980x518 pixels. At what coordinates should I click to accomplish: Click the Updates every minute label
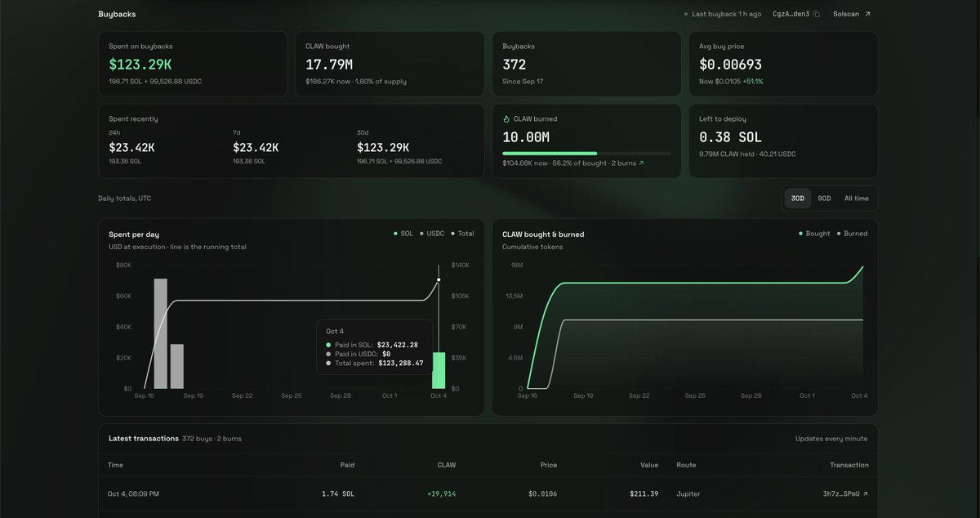click(x=831, y=439)
